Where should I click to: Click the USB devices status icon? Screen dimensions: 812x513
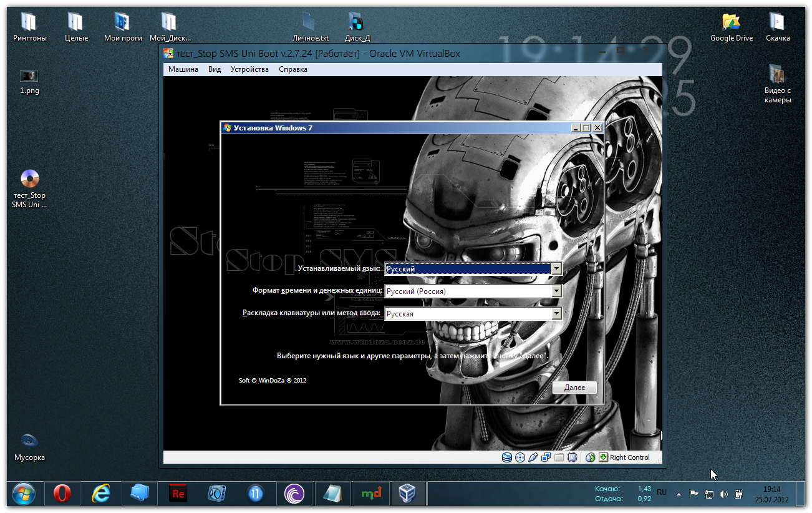tap(533, 457)
